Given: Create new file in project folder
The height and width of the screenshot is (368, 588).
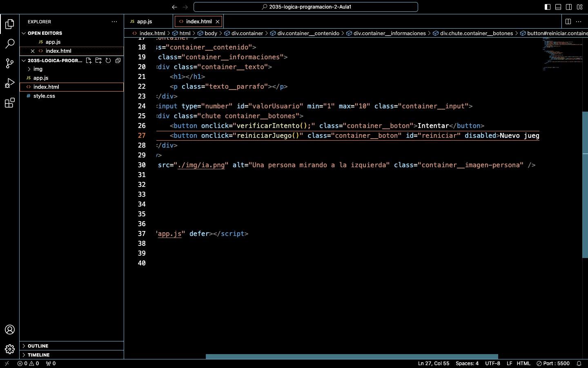Looking at the screenshot, I should pyautogui.click(x=89, y=61).
